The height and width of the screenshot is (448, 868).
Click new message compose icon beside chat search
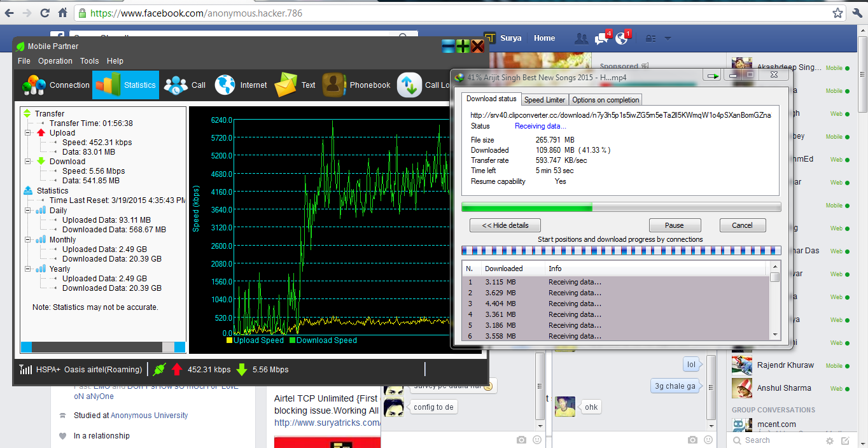pos(845,440)
